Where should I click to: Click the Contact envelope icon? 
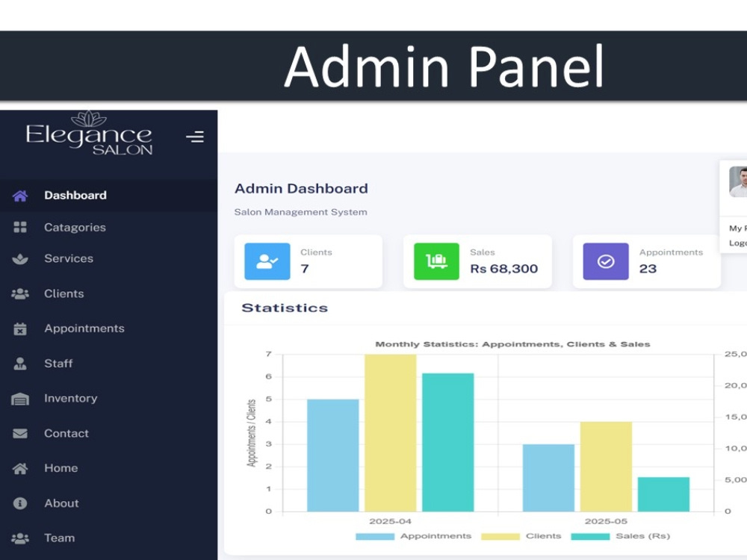(x=20, y=433)
